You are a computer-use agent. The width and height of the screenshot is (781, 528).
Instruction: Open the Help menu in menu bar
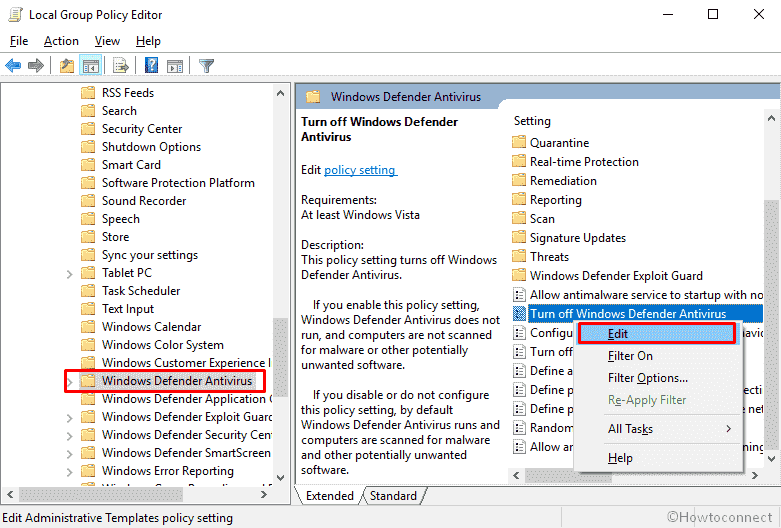[148, 41]
